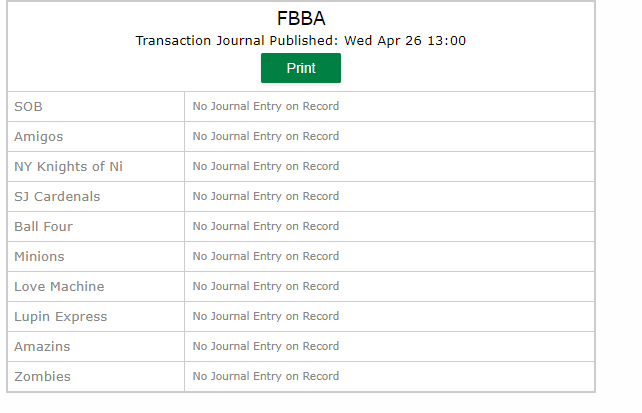Click Lupin Express journal entry cell
Screen dimensions: 642x413
(x=389, y=316)
